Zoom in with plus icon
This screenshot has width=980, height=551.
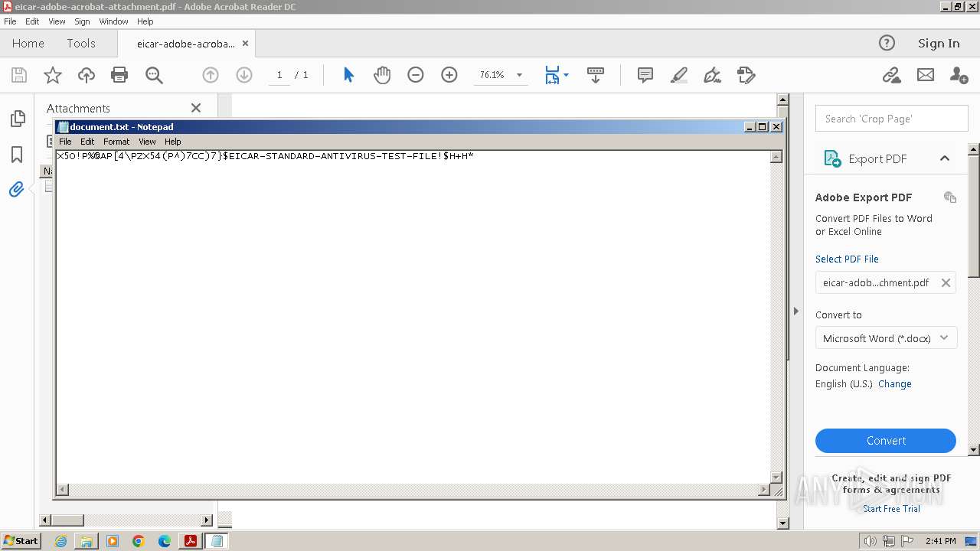pyautogui.click(x=449, y=75)
